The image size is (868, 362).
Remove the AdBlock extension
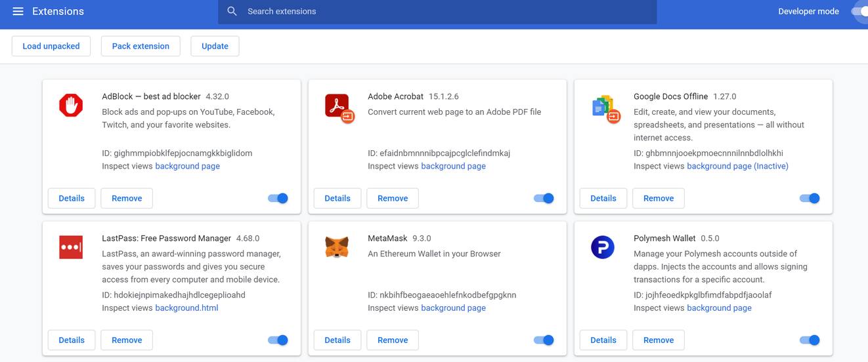click(127, 198)
